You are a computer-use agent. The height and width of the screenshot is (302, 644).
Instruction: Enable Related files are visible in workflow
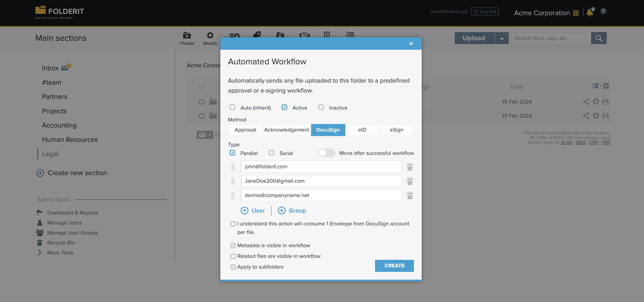point(233,256)
